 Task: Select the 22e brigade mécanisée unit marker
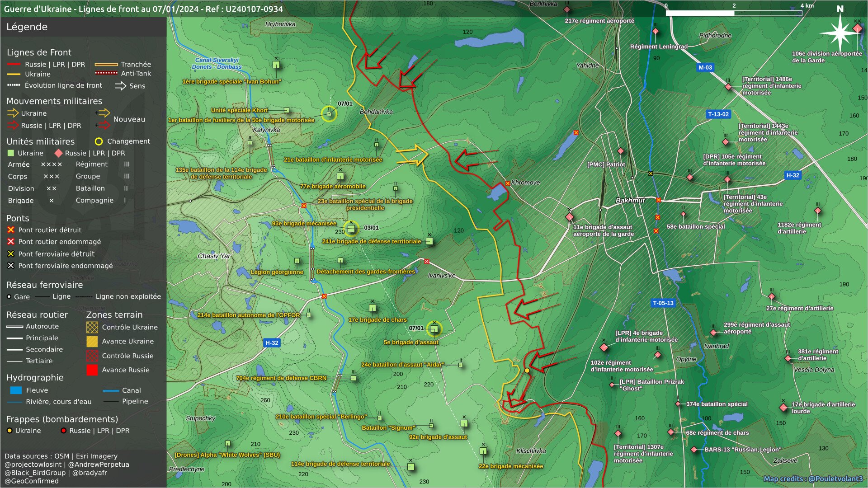click(483, 450)
